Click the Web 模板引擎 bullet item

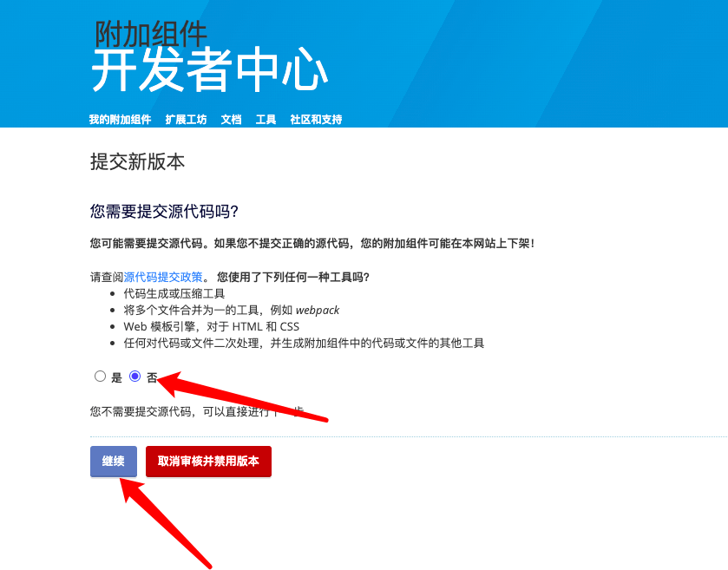click(x=211, y=326)
